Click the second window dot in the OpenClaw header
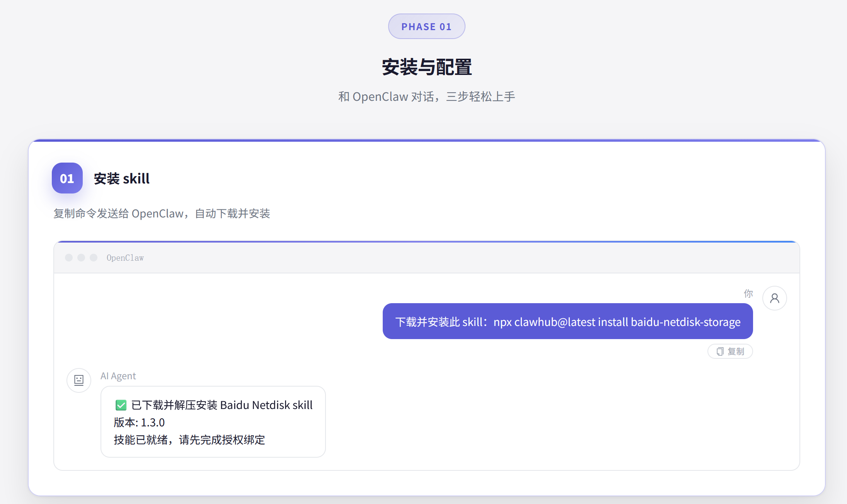This screenshot has height=504, width=847. 81,258
